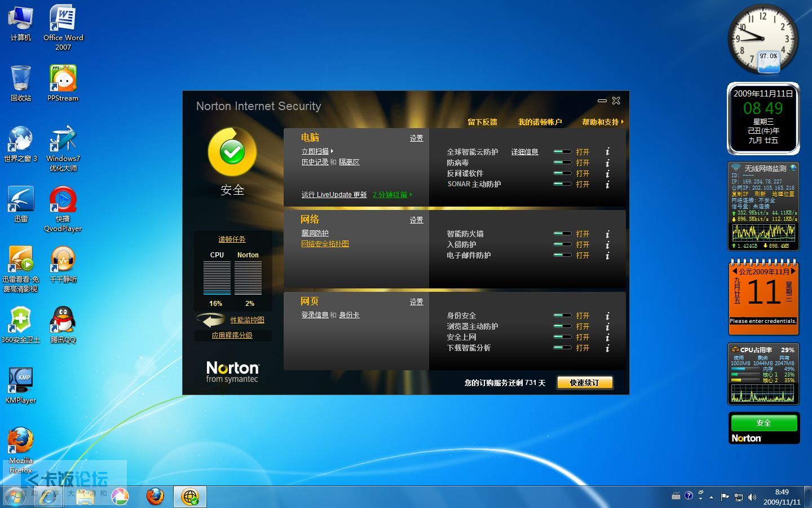Open PPStream desktop shortcut
This screenshot has width=812, height=508.
click(63, 83)
